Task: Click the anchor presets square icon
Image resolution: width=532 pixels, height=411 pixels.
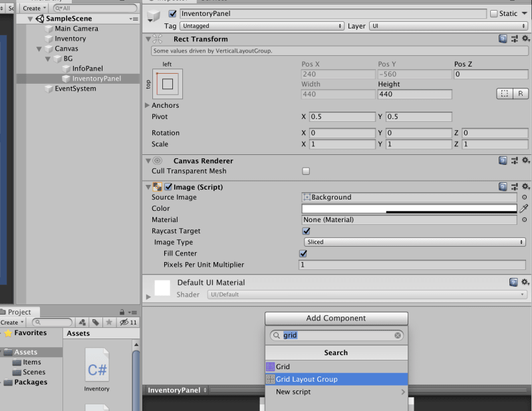Action: (168, 84)
